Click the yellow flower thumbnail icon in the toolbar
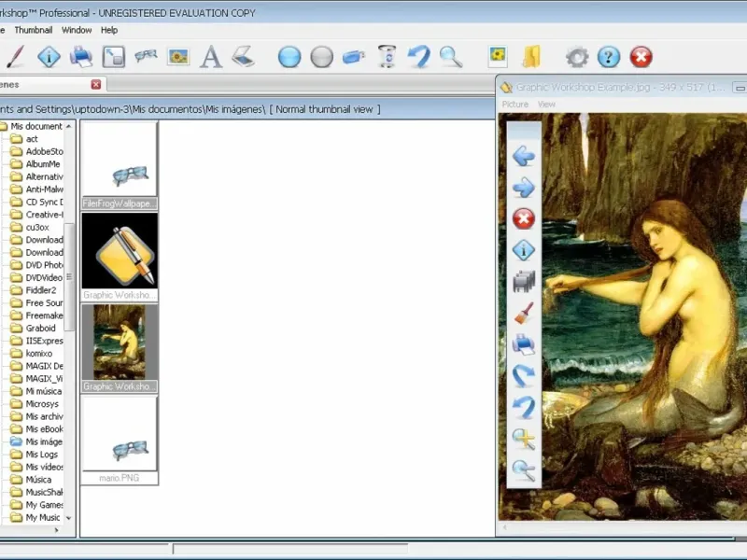Viewport: 747px width, 560px height. click(x=498, y=57)
